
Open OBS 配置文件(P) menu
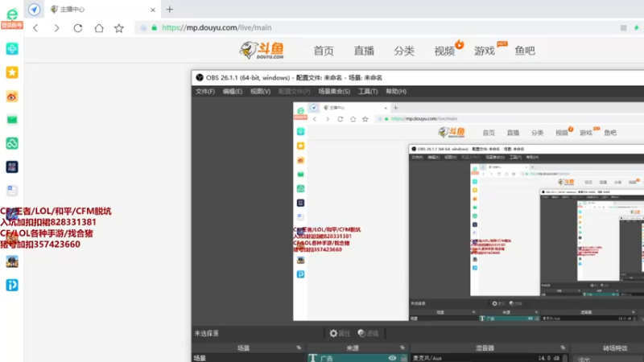coord(294,92)
